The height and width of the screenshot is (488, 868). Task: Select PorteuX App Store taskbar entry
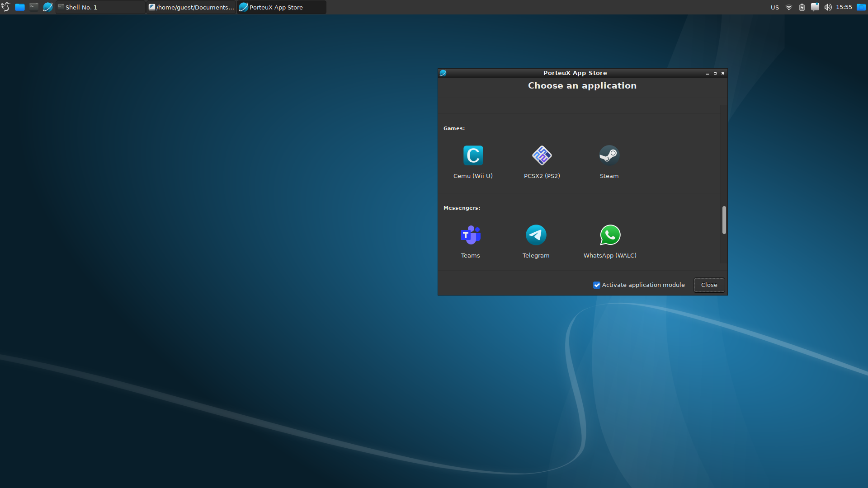click(282, 7)
